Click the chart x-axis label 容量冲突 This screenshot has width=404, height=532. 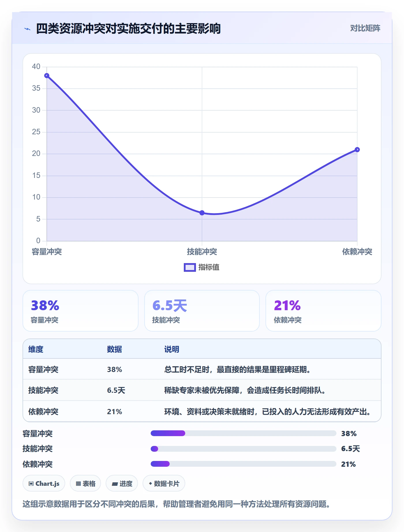pyautogui.click(x=47, y=252)
